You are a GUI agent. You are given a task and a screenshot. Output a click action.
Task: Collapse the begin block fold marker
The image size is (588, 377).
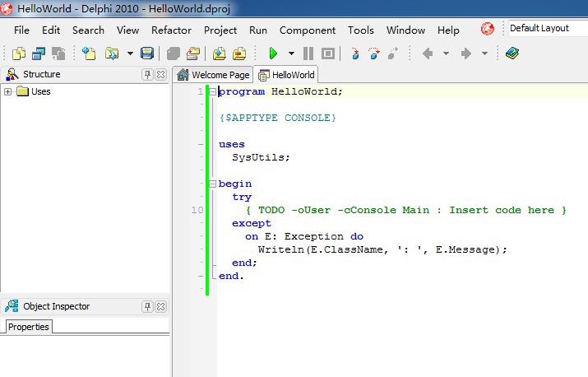pyautogui.click(x=212, y=184)
